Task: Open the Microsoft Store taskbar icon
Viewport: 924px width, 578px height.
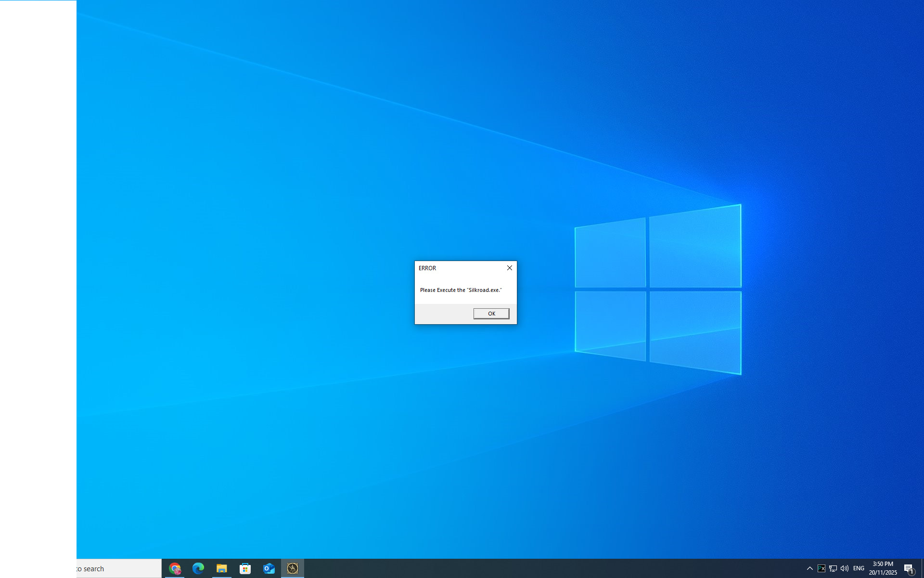Action: pos(245,568)
